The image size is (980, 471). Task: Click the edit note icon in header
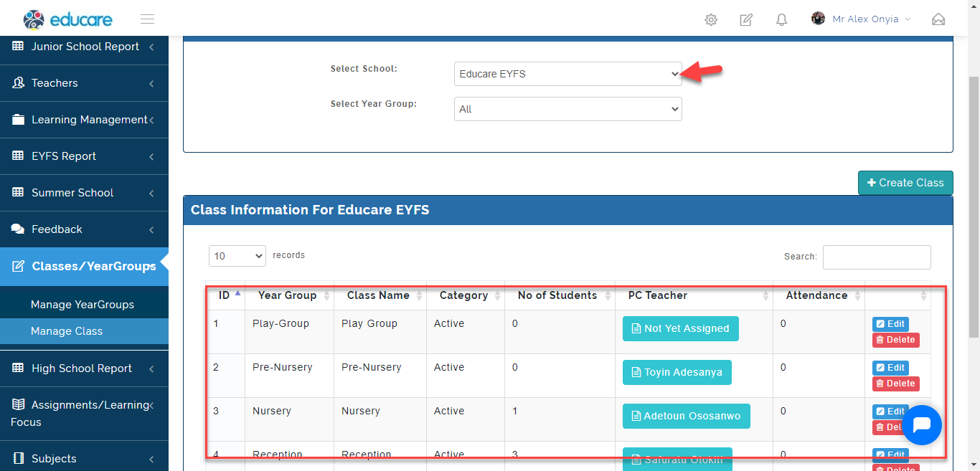point(746,19)
